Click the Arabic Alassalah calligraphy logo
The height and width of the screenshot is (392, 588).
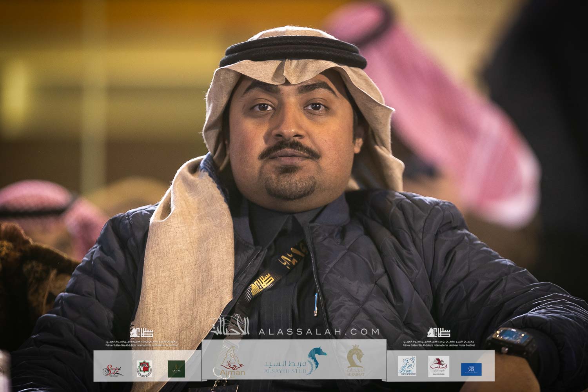pos(232,328)
